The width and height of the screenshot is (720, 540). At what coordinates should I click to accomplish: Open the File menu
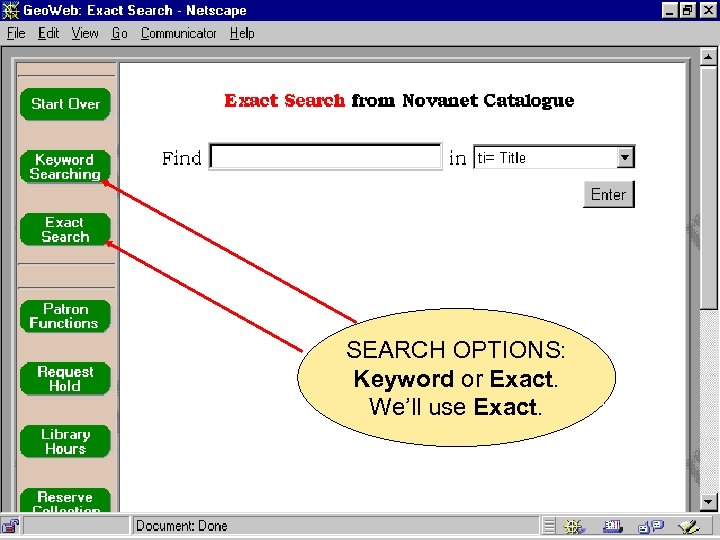[16, 34]
